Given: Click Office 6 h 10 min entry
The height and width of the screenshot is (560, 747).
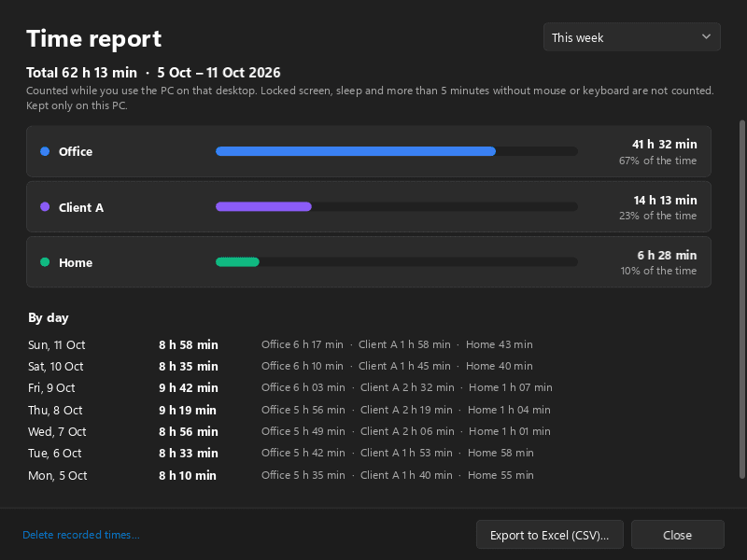Looking at the screenshot, I should click(x=302, y=366).
